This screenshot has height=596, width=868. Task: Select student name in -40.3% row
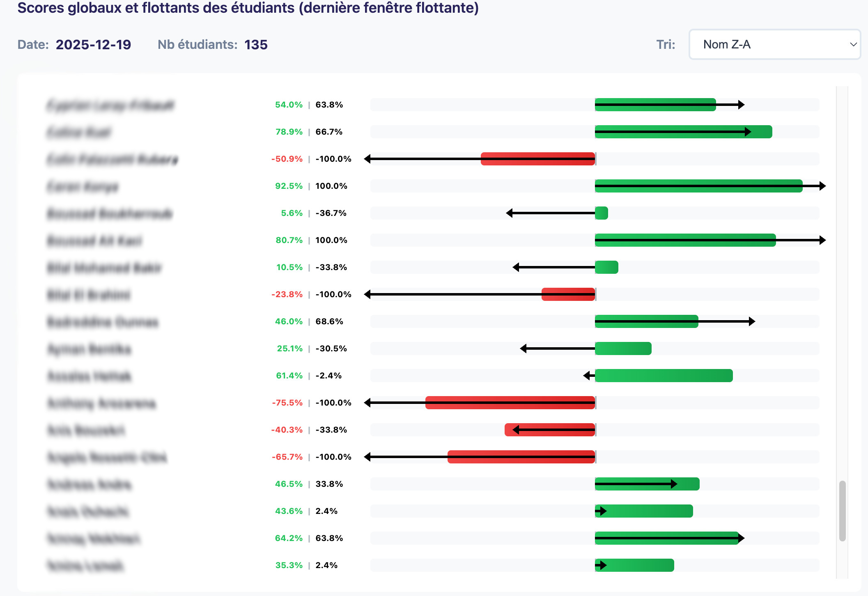point(86,430)
